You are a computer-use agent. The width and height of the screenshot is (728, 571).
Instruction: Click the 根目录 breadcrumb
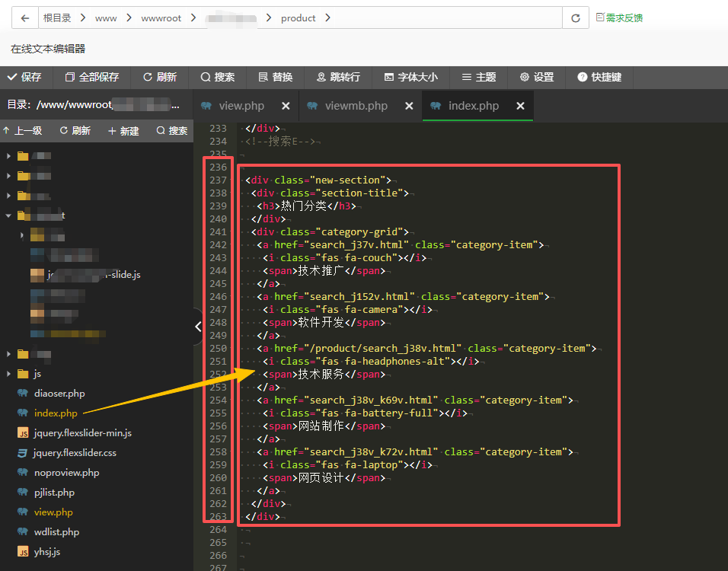[x=57, y=18]
